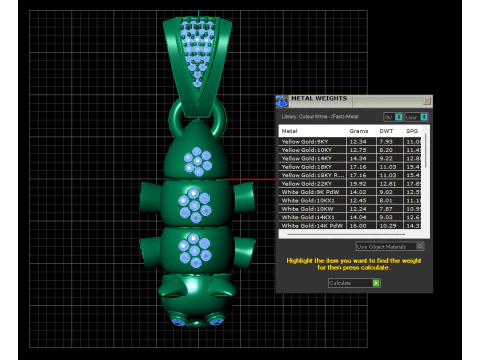Viewport: 480px width, 360px height.
Task: Close the Metal Weights dialog
Action: [427, 101]
